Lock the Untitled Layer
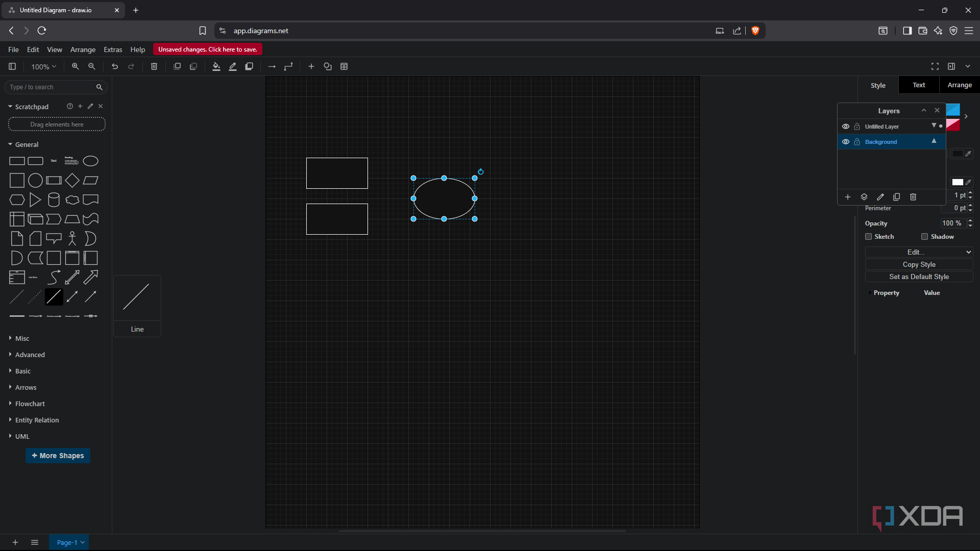Image resolution: width=980 pixels, height=551 pixels. 857,127
